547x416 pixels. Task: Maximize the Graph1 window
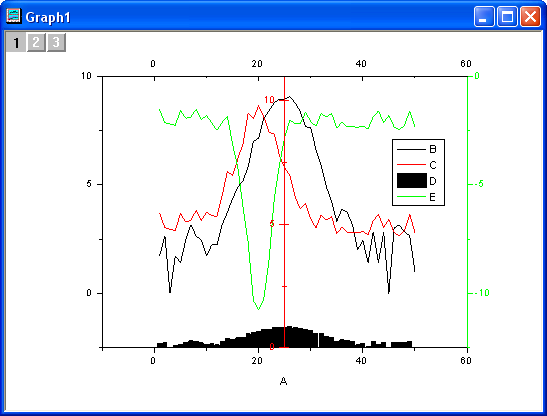pyautogui.click(x=507, y=16)
